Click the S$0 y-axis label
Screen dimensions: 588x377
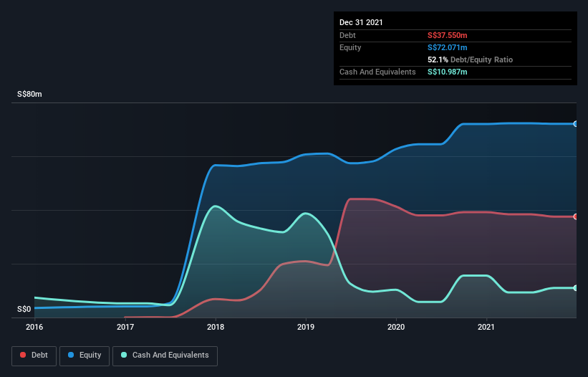pyautogui.click(x=24, y=309)
